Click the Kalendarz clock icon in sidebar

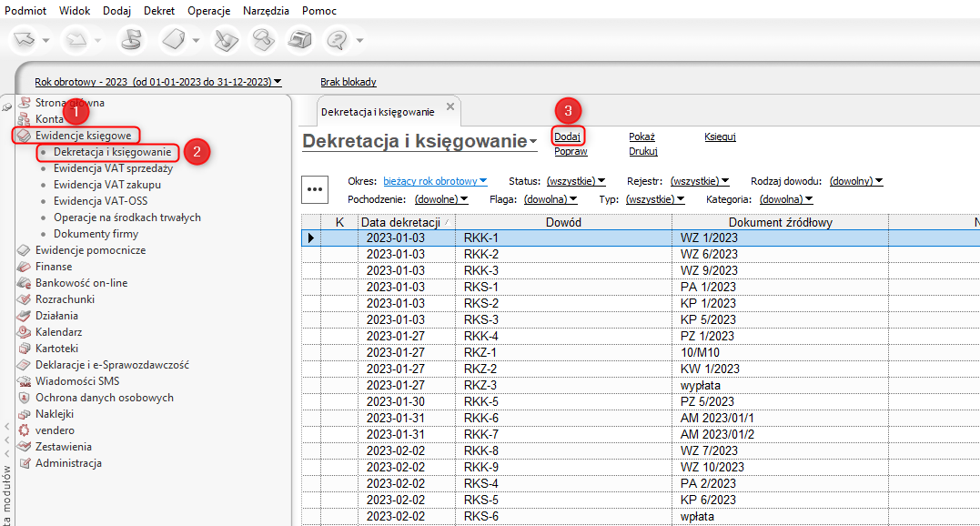[24, 332]
